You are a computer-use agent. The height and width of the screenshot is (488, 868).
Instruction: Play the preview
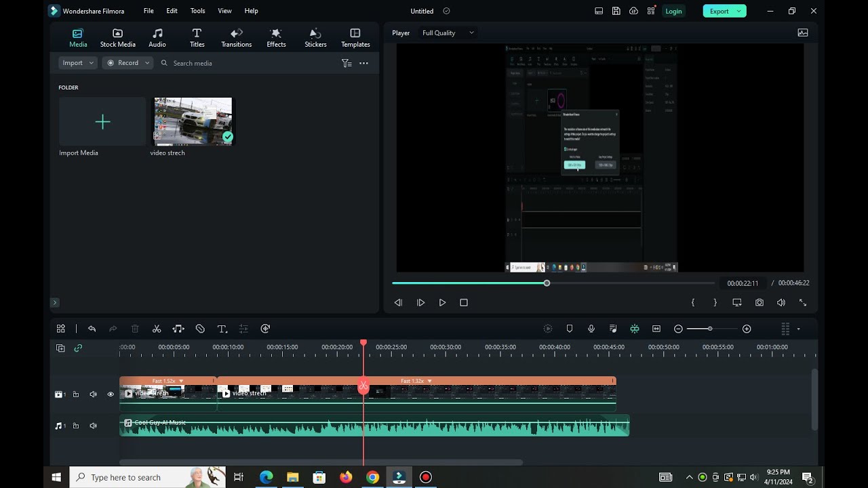(442, 303)
